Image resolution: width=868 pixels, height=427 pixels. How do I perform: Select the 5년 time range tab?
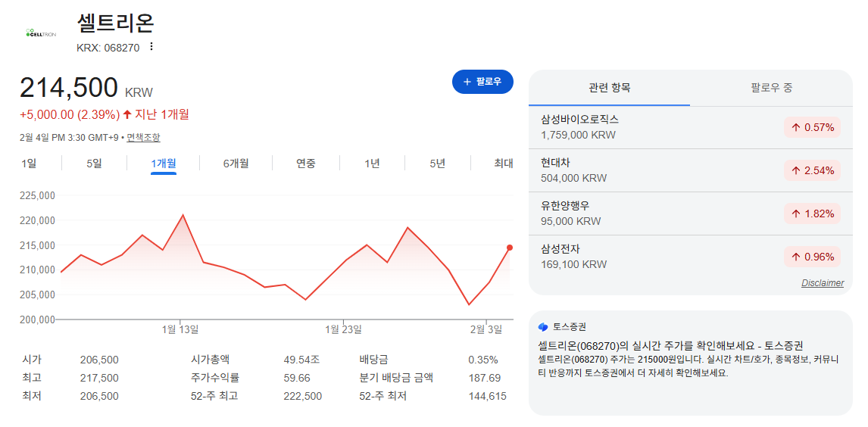coord(437,164)
